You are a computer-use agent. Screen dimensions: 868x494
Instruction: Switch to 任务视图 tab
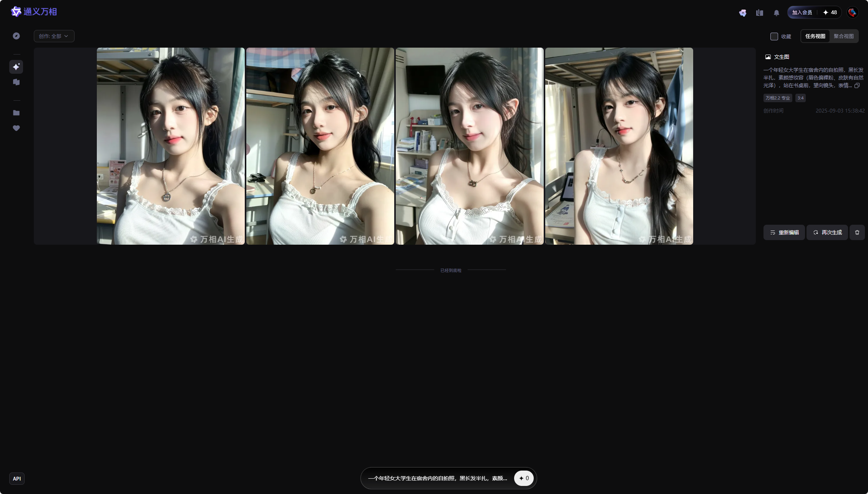tap(815, 36)
